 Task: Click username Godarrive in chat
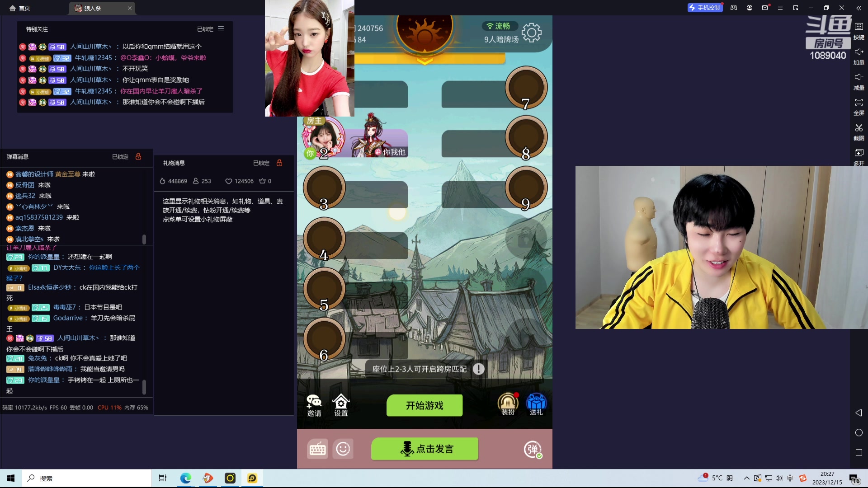68,318
